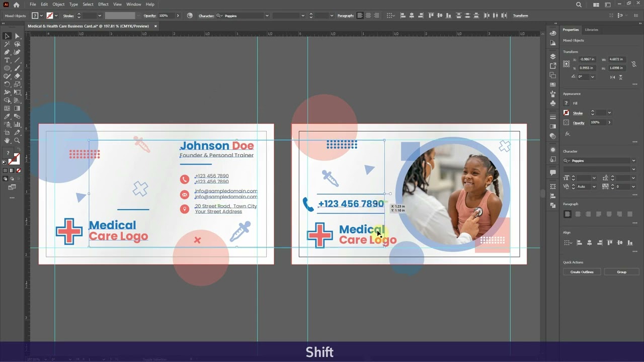Expand the rotation angle dropdown
The image size is (644, 362).
tap(592, 77)
